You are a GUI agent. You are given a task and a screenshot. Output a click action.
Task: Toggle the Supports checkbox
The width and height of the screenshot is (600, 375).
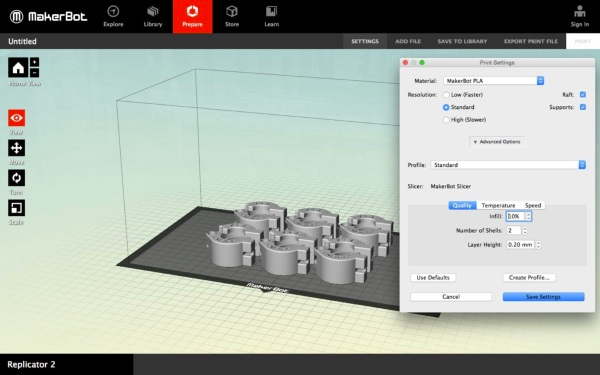pos(583,107)
